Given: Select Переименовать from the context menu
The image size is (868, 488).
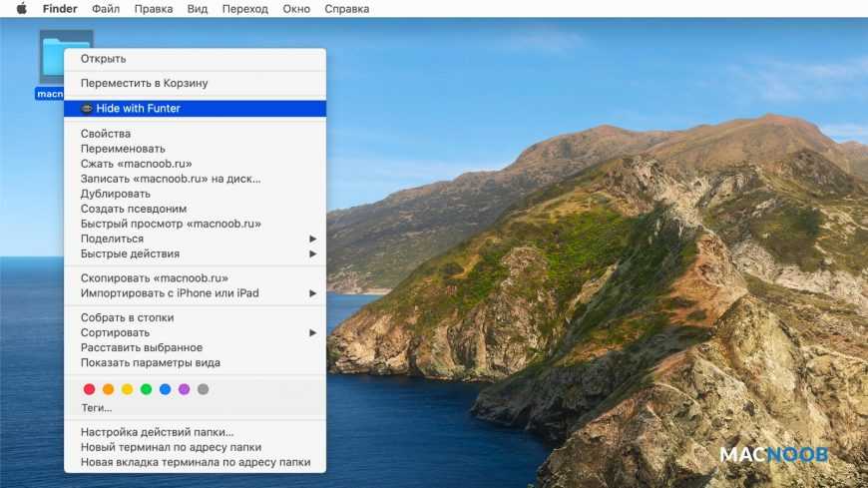Looking at the screenshot, I should (x=123, y=149).
